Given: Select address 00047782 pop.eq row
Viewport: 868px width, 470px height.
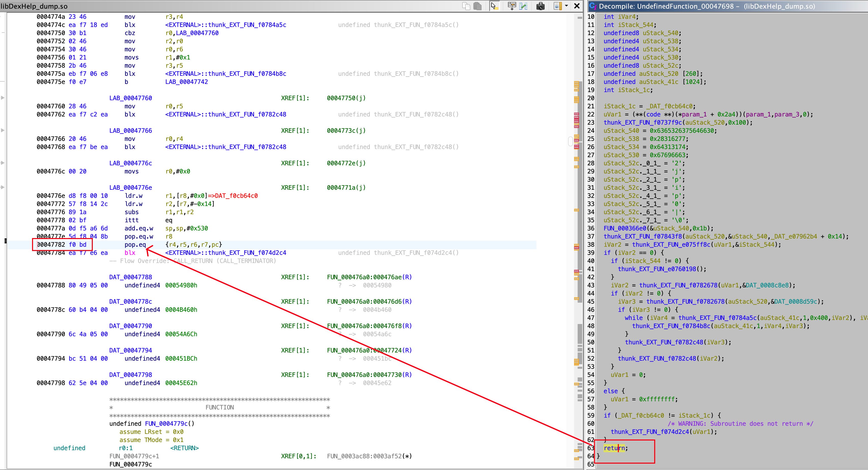Looking at the screenshot, I should (272, 244).
